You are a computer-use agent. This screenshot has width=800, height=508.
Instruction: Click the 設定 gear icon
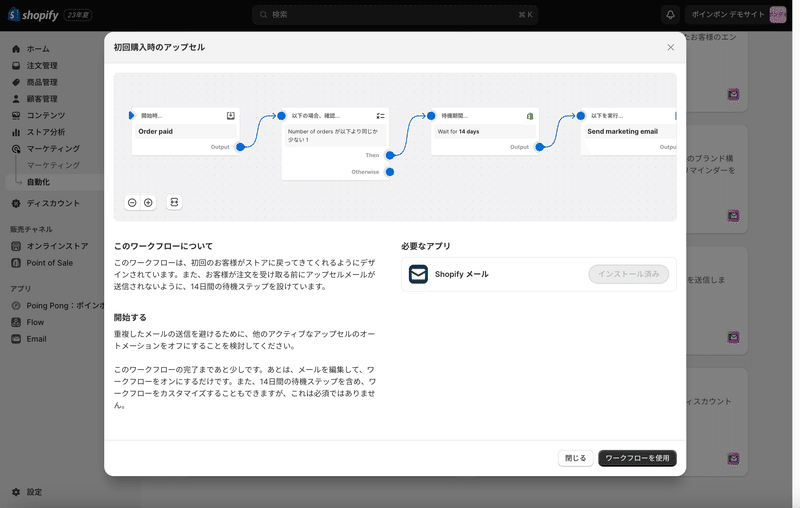pyautogui.click(x=16, y=492)
